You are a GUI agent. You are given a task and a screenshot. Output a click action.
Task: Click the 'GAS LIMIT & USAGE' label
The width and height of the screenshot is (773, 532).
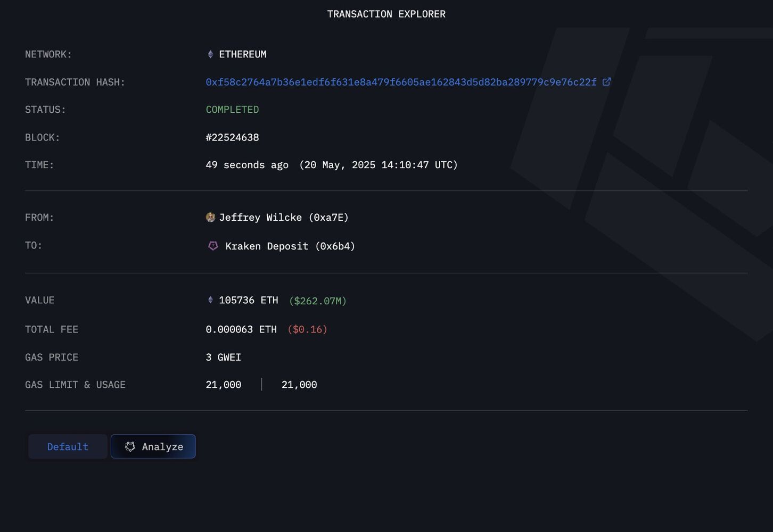(75, 385)
